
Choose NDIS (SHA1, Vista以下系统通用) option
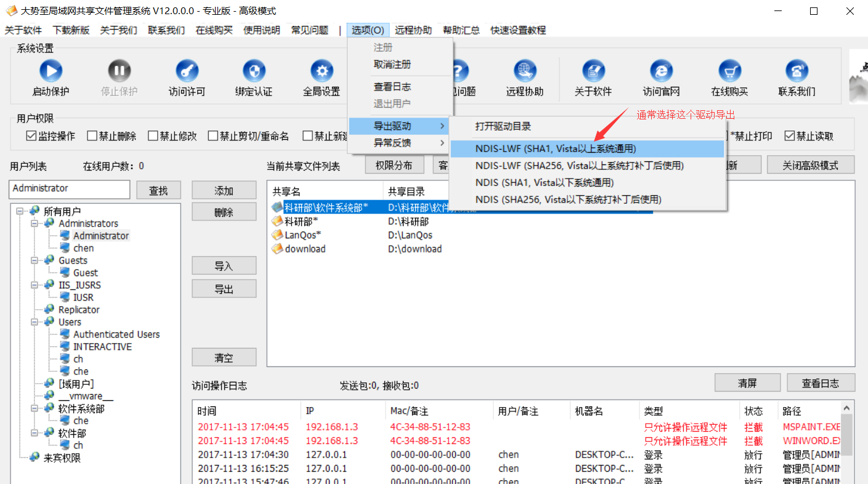587,182
